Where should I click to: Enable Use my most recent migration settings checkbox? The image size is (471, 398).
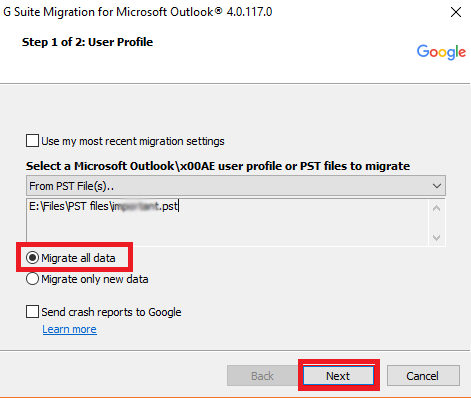pos(32,141)
